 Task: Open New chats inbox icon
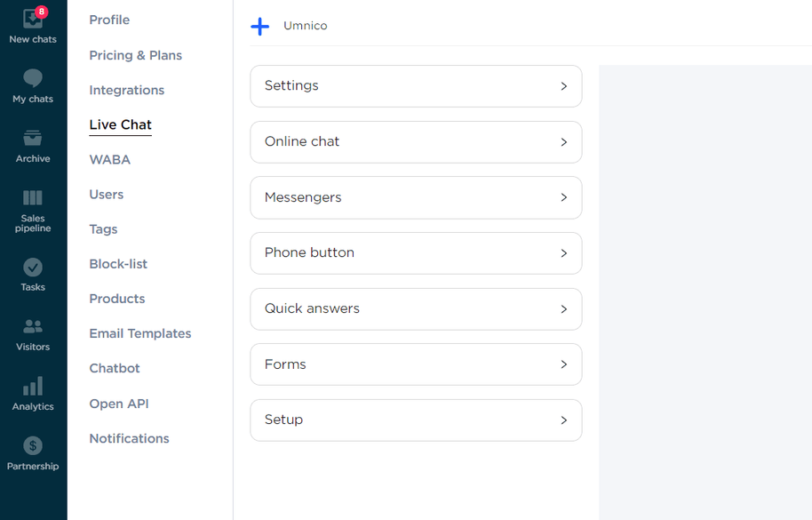[x=32, y=19]
